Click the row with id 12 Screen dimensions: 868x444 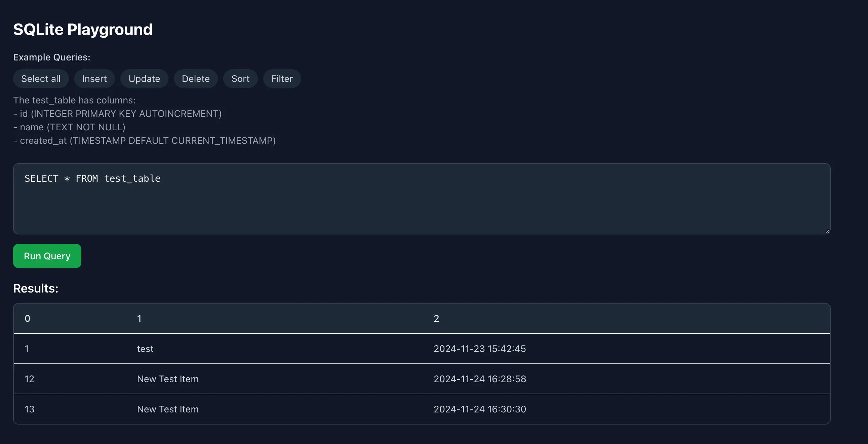[29, 379]
